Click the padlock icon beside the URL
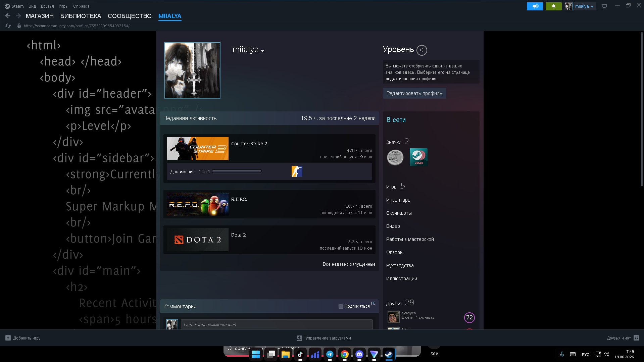 pyautogui.click(x=19, y=26)
